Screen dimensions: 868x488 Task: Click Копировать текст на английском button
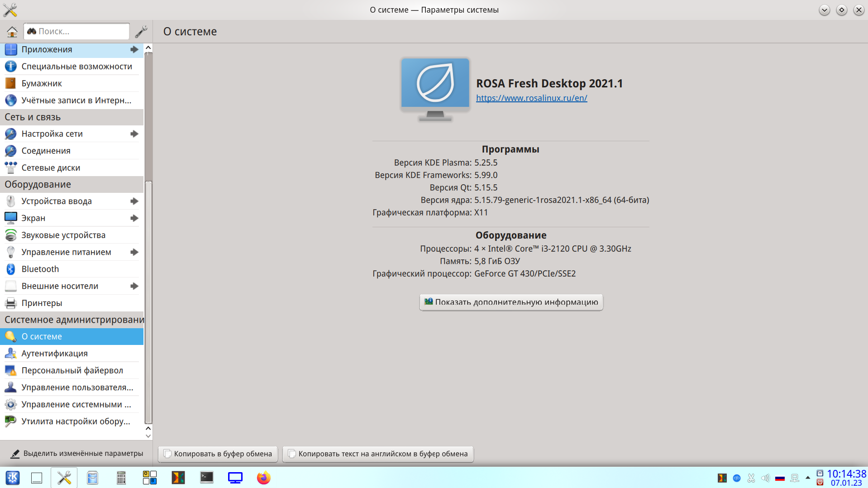coord(378,454)
